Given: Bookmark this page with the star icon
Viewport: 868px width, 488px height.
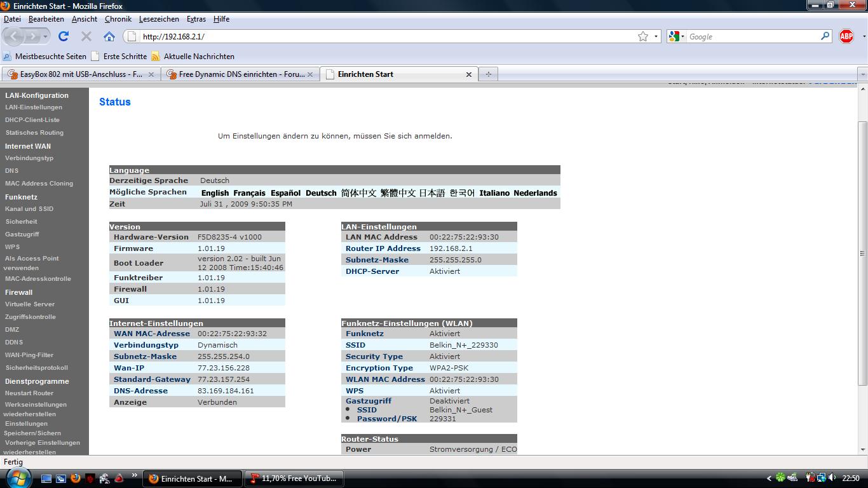Looking at the screenshot, I should point(643,36).
